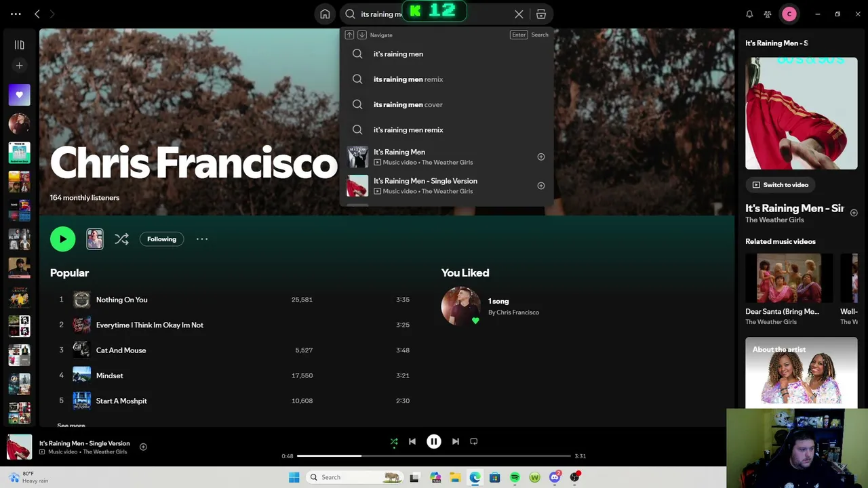
Task: Switch to video in Now Playing panel
Action: click(x=780, y=184)
